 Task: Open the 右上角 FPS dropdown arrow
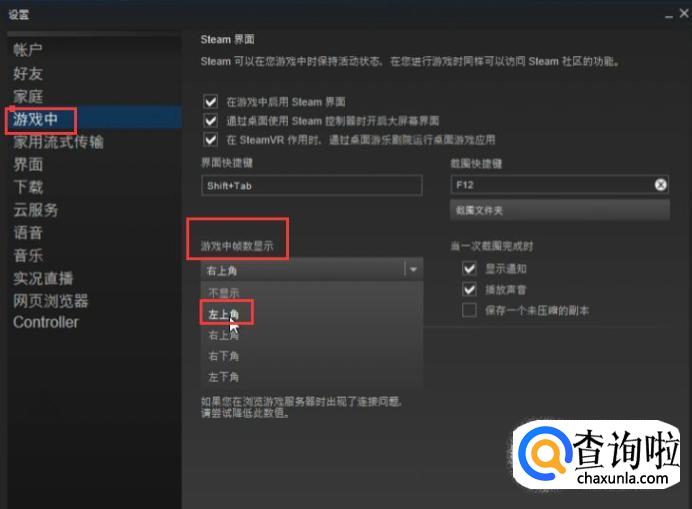[413, 269]
